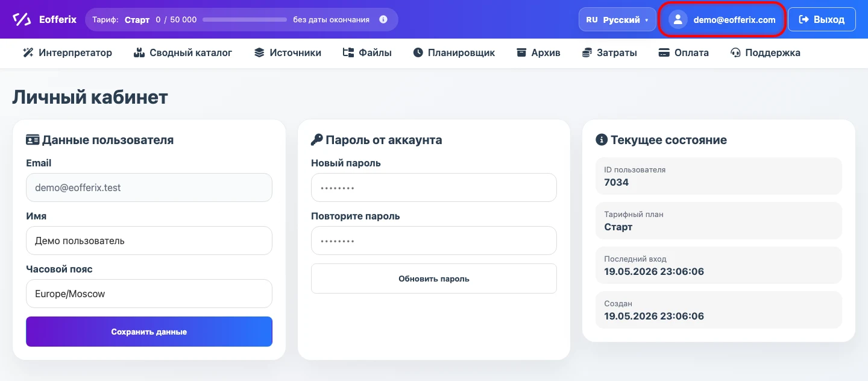Click the archive box icon for Архив
Viewport: 868px width, 381px height.
521,52
